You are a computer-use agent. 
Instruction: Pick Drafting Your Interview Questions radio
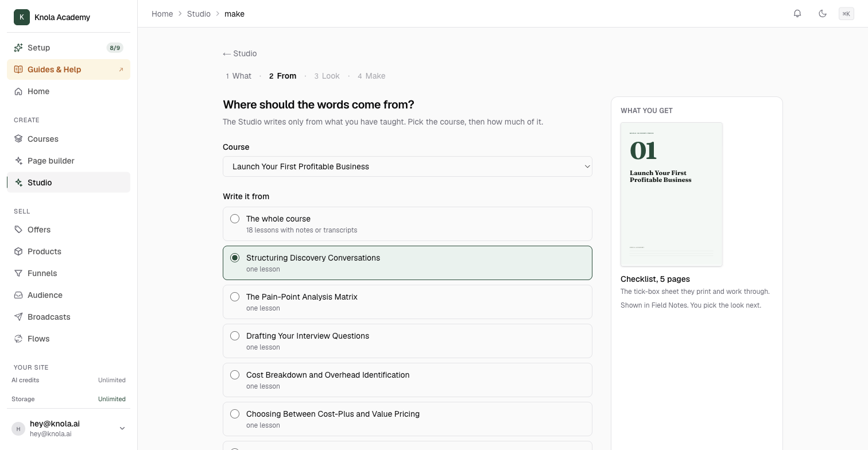(x=235, y=336)
